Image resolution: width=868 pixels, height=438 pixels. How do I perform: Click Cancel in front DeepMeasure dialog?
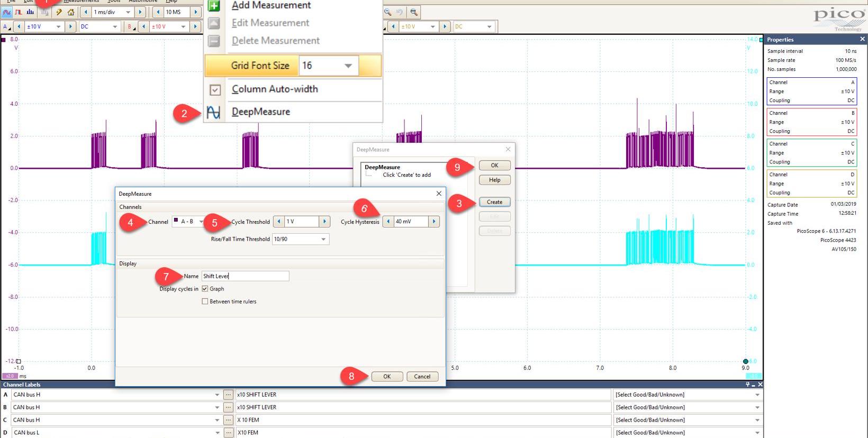tap(422, 377)
